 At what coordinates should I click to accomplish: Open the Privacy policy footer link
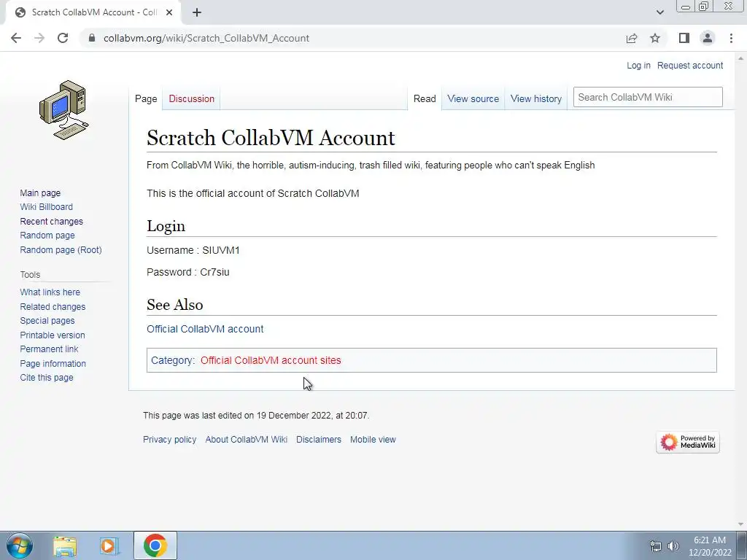point(169,439)
